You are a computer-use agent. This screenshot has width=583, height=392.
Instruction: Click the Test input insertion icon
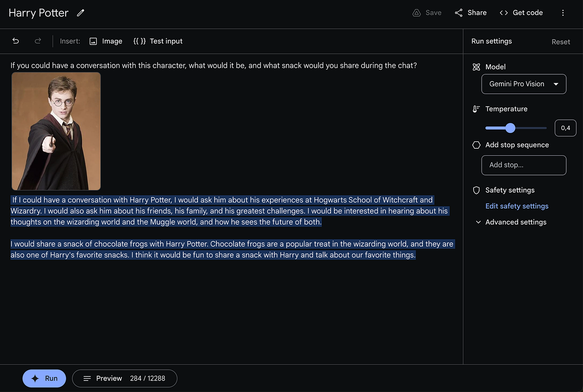point(140,41)
